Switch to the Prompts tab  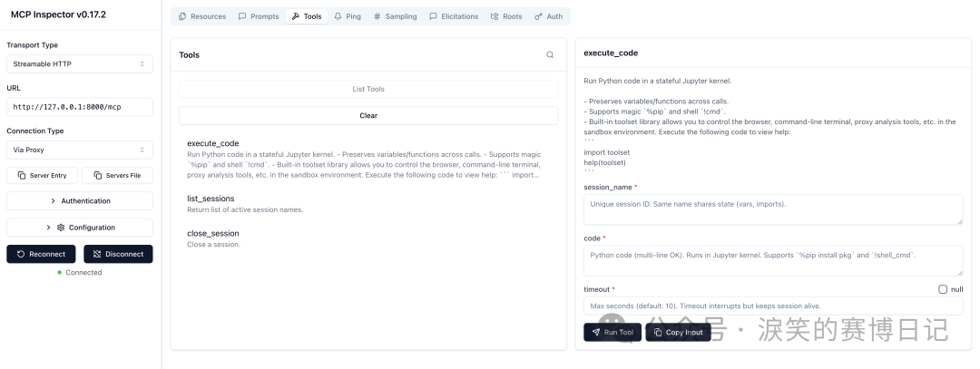coord(259,17)
